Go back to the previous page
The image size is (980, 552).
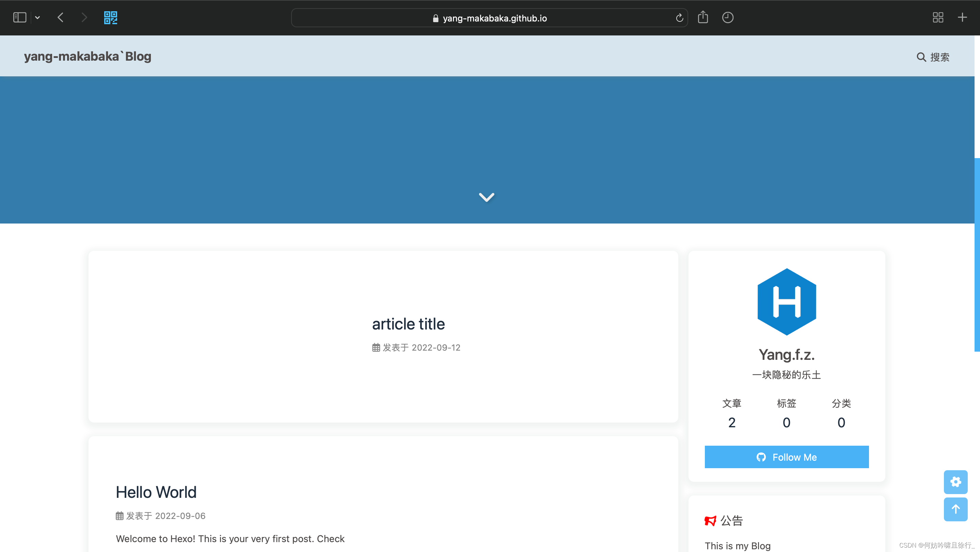click(x=61, y=17)
